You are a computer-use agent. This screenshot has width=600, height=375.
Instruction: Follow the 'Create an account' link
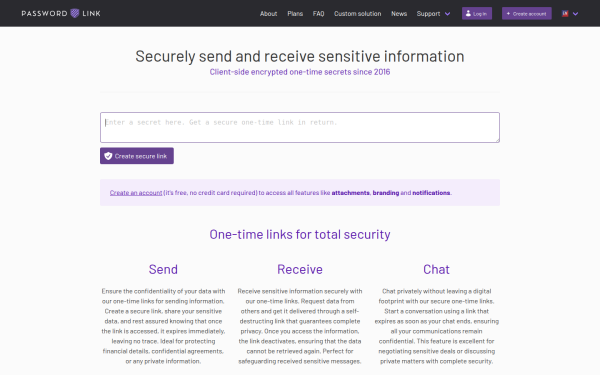[x=136, y=193]
